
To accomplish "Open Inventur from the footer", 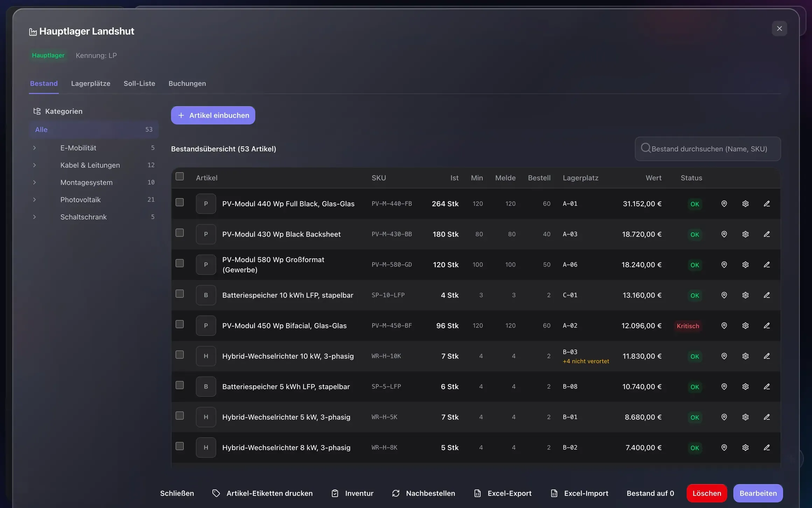I will pyautogui.click(x=353, y=493).
